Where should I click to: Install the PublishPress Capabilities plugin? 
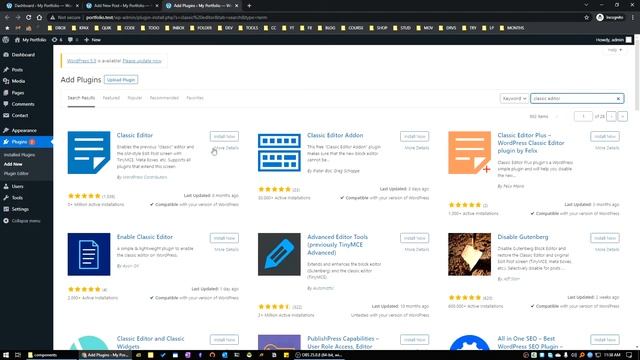414,340
